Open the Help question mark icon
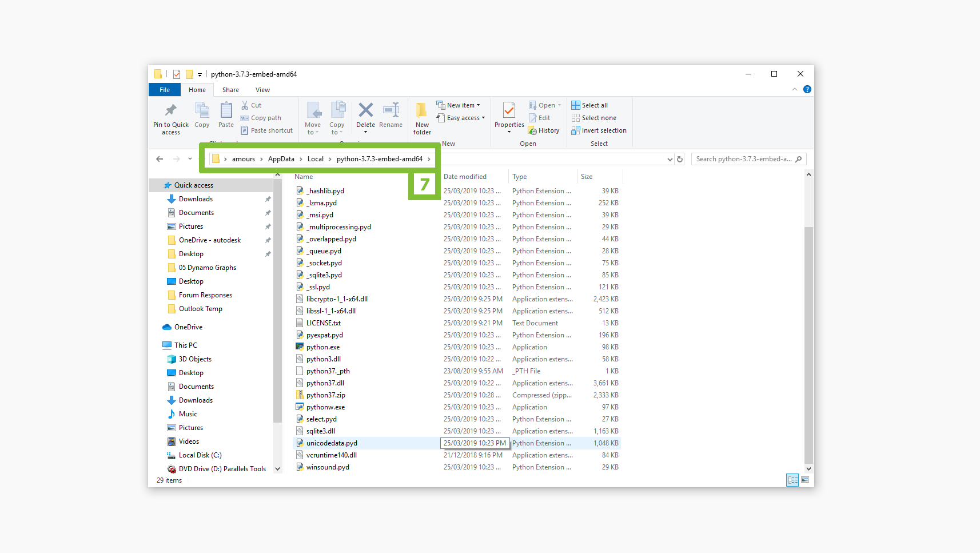Image resolution: width=980 pixels, height=553 pixels. 807,89
